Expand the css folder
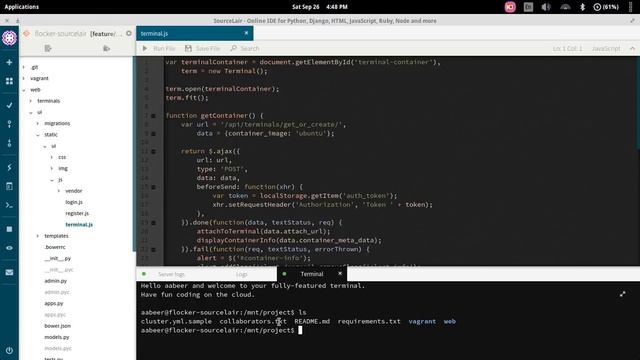This screenshot has height=360, width=640. pos(52,157)
